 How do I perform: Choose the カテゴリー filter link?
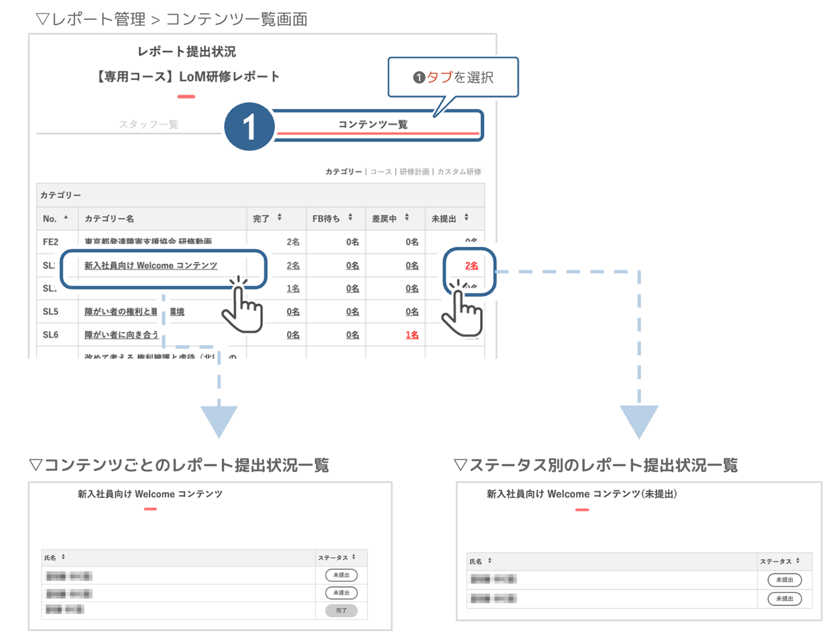(x=343, y=172)
